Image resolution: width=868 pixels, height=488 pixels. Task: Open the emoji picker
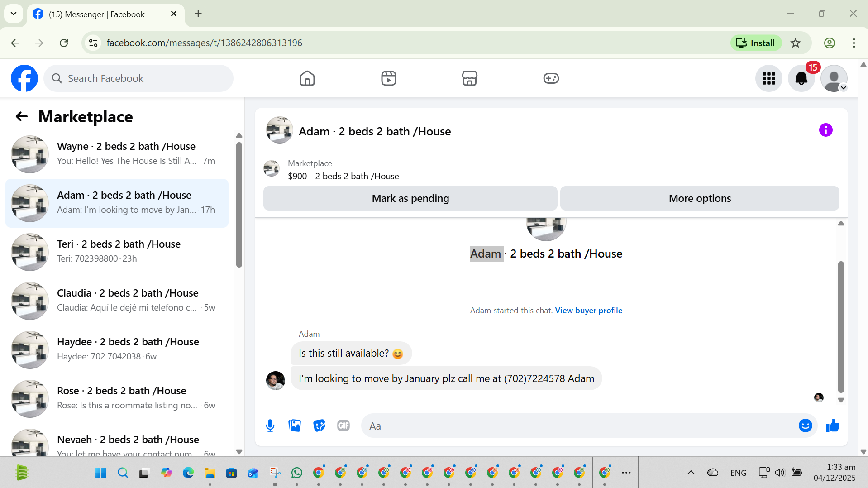(806, 426)
